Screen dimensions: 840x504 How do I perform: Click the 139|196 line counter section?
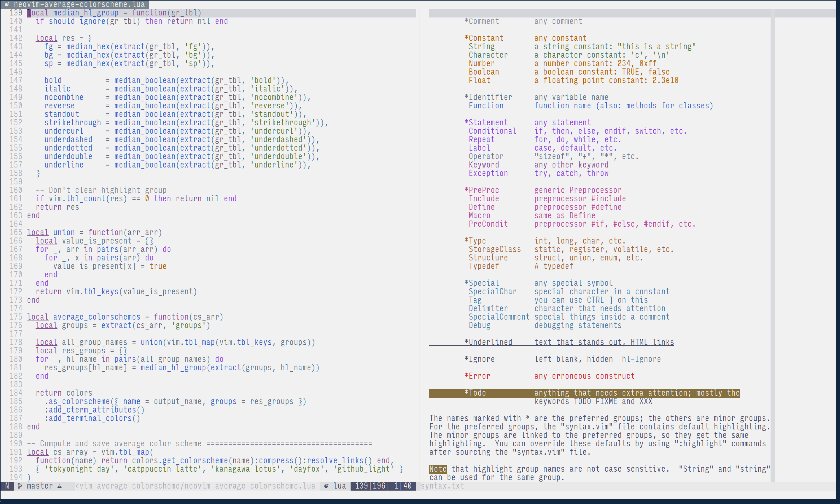370,486
